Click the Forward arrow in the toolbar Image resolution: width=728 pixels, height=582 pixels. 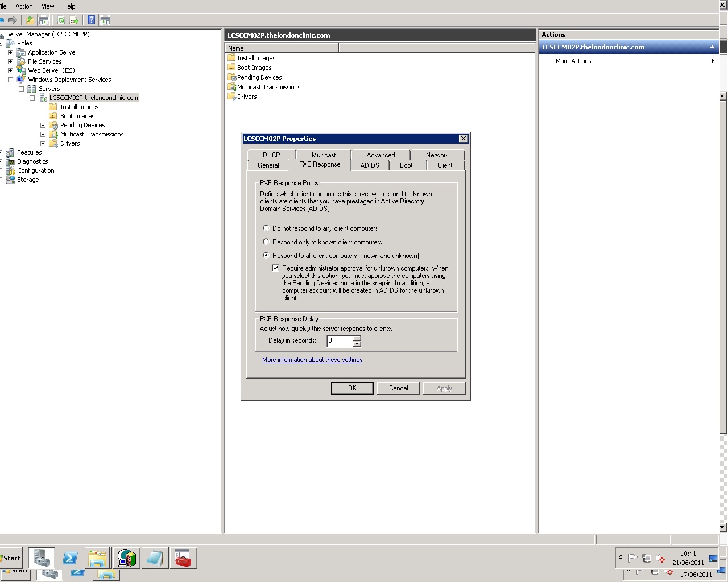point(12,20)
